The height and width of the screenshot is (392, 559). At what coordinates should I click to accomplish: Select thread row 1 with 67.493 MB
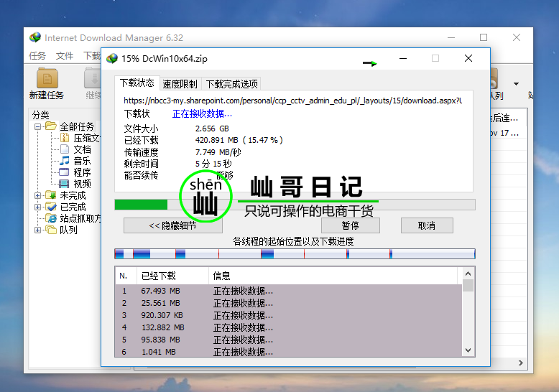(x=289, y=291)
